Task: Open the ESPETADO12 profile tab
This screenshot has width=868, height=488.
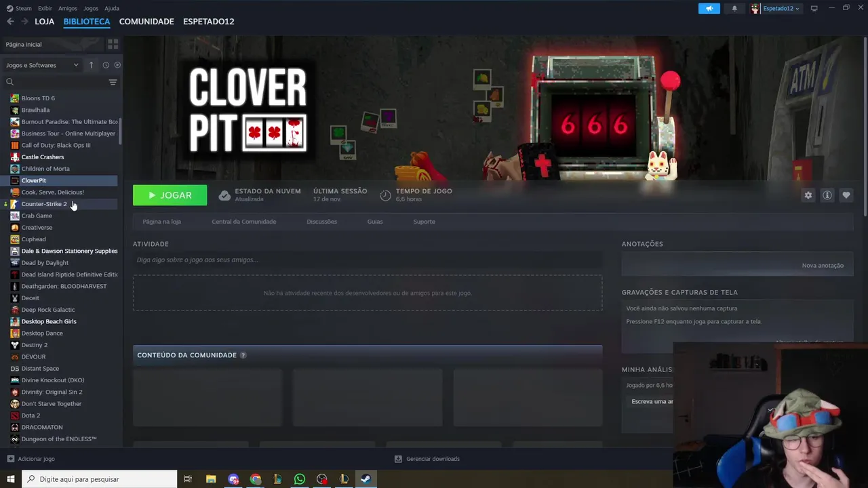Action: click(209, 22)
